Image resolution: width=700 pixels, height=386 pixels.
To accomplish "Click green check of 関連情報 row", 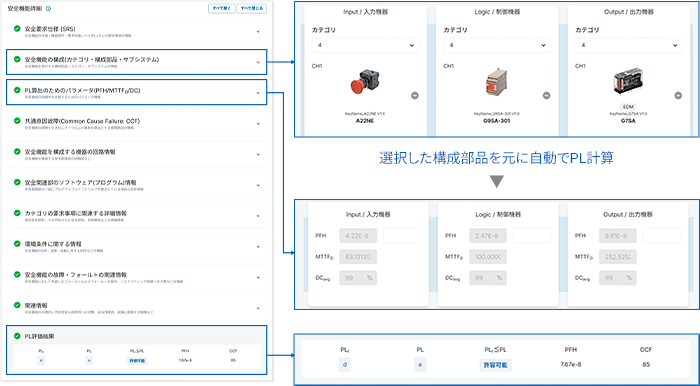I will click(x=17, y=306).
